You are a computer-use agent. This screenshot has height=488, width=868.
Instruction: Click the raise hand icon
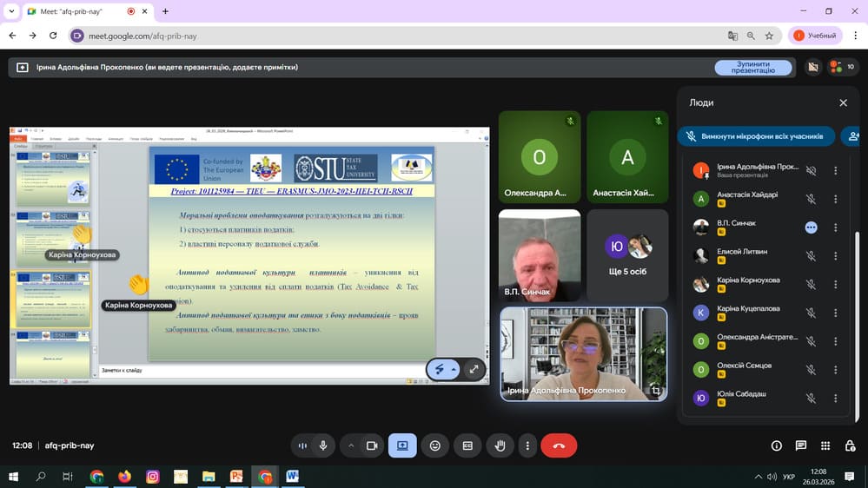click(500, 445)
